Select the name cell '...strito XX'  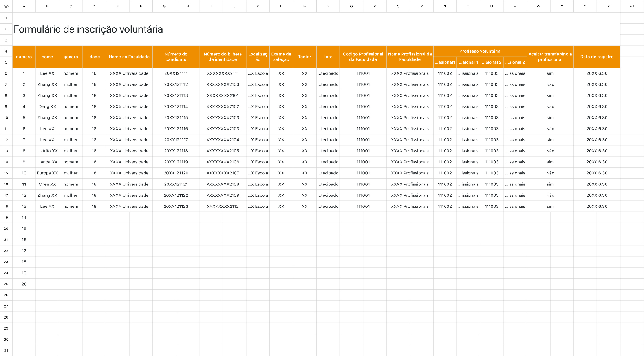pyautogui.click(x=48, y=151)
